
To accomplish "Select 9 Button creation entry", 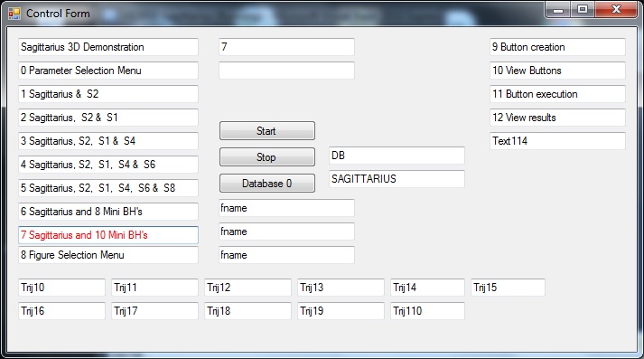I will click(558, 47).
